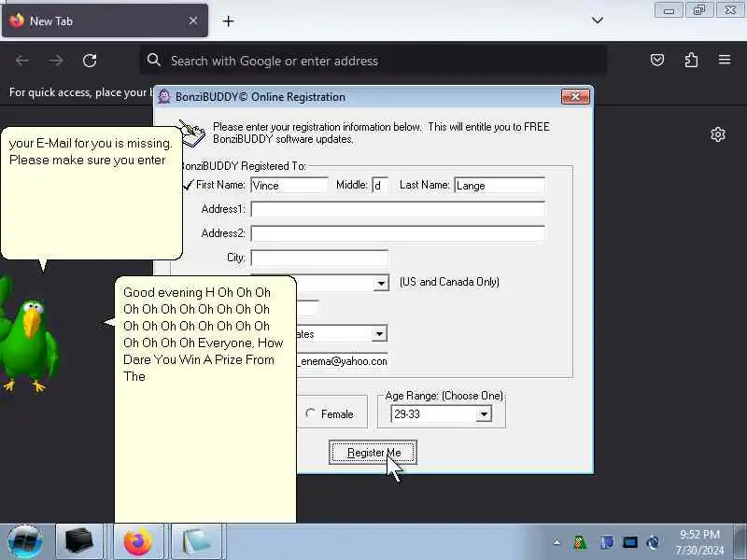Open a new tab with the plus button
Viewport: 747px width, 560px height.
(228, 21)
